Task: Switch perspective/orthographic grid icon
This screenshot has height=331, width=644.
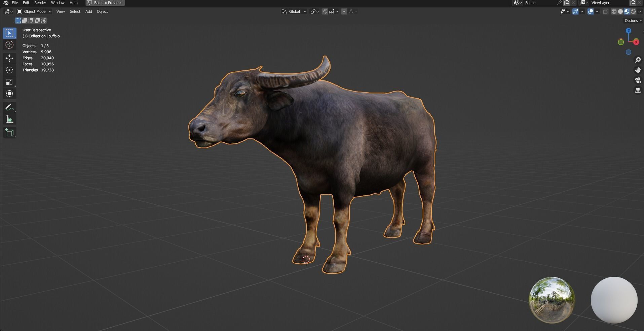Action: (x=638, y=91)
